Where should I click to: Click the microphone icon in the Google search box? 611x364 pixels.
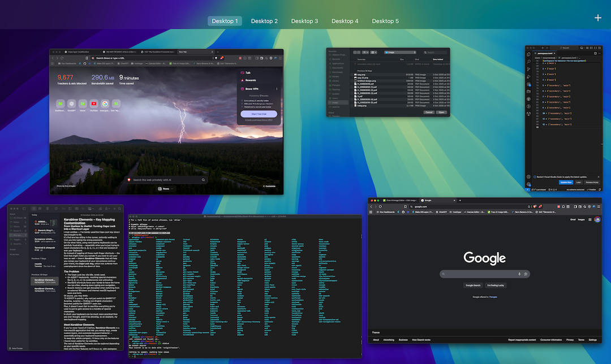(x=519, y=274)
